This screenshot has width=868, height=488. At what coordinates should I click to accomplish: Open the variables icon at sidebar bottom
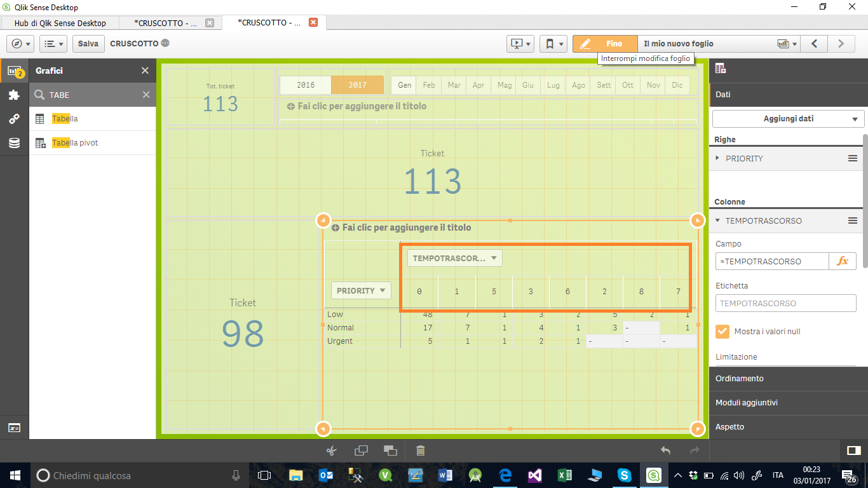[14, 428]
